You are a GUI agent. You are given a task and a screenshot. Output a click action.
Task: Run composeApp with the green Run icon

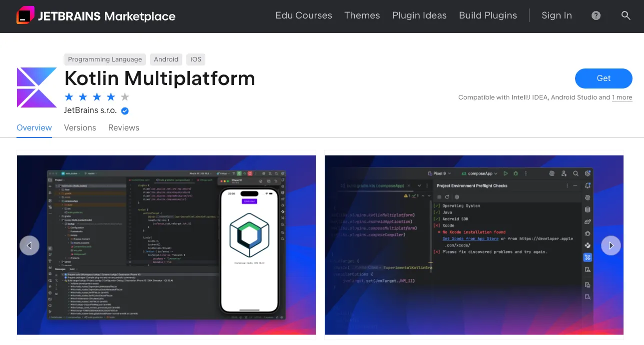pyautogui.click(x=506, y=173)
